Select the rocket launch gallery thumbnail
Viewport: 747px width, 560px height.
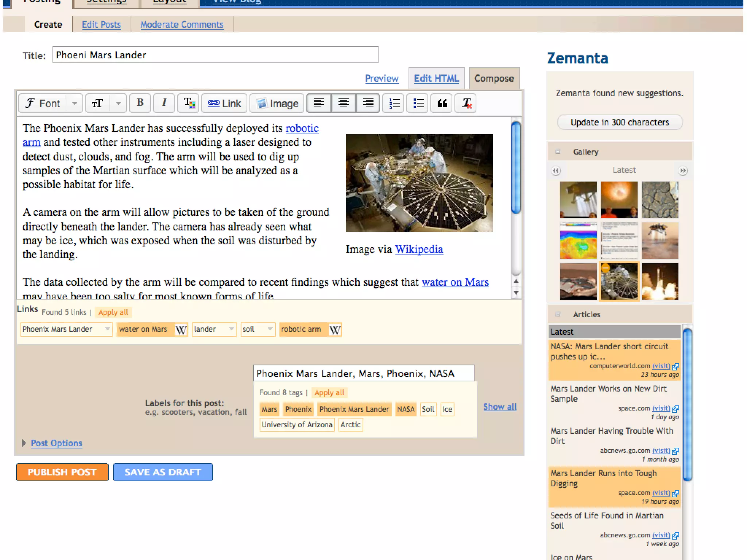(660, 281)
